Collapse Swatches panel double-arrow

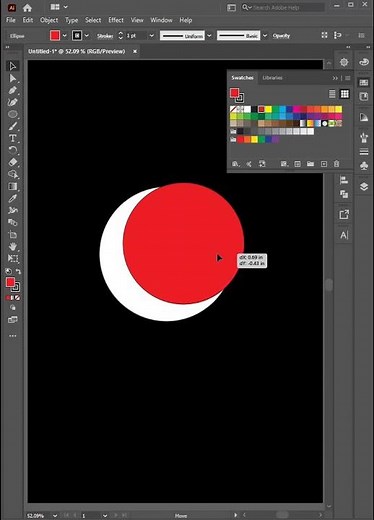point(335,78)
